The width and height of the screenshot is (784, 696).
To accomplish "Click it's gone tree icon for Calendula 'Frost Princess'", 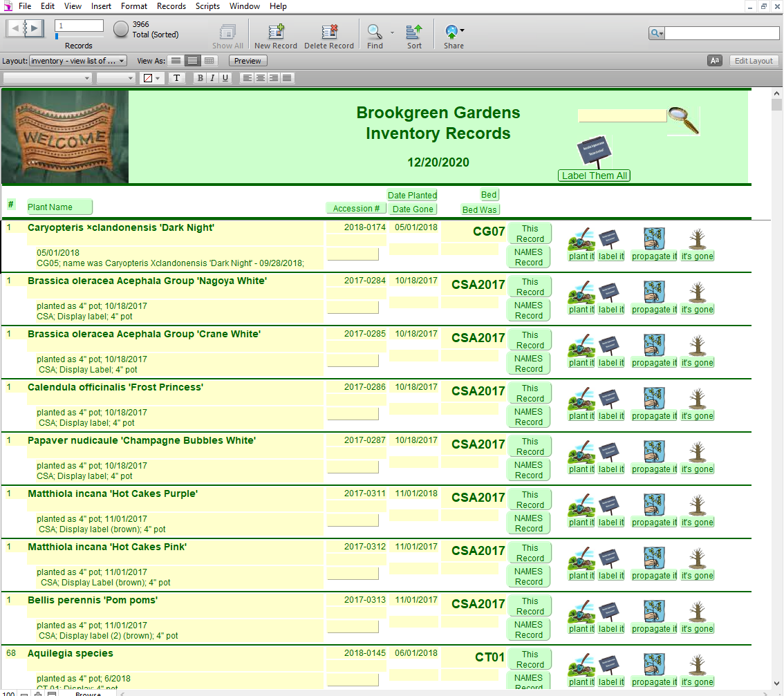I will tap(697, 399).
